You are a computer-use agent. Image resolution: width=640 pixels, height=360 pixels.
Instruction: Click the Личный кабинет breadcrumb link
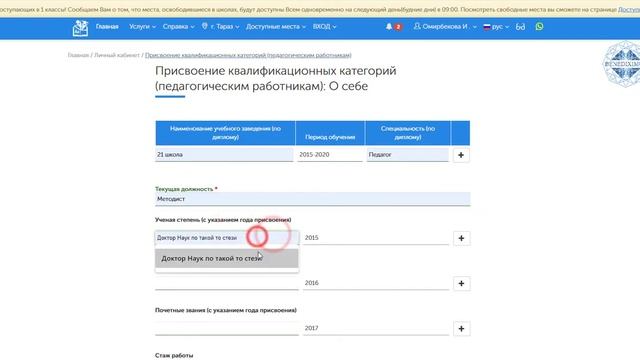[x=117, y=55]
